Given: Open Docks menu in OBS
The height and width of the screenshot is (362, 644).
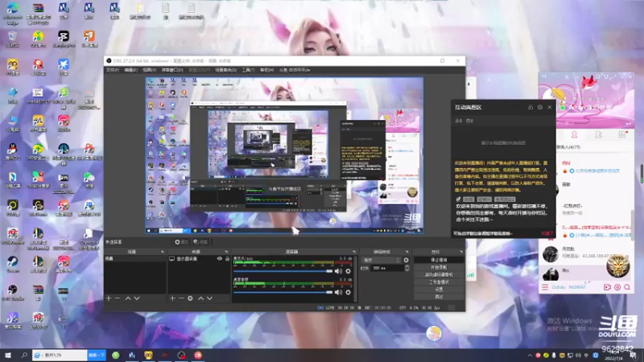Looking at the screenshot, I should click(x=172, y=70).
